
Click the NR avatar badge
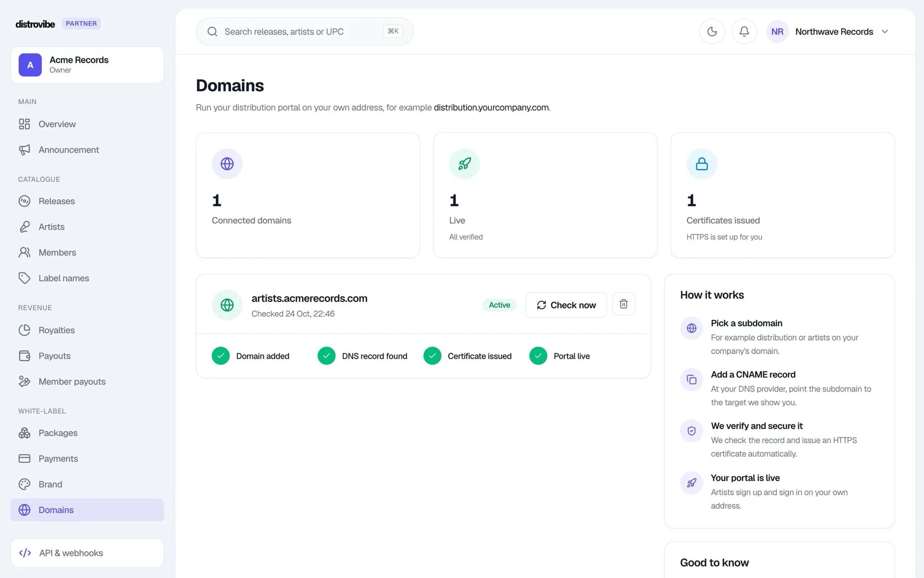coord(777,32)
